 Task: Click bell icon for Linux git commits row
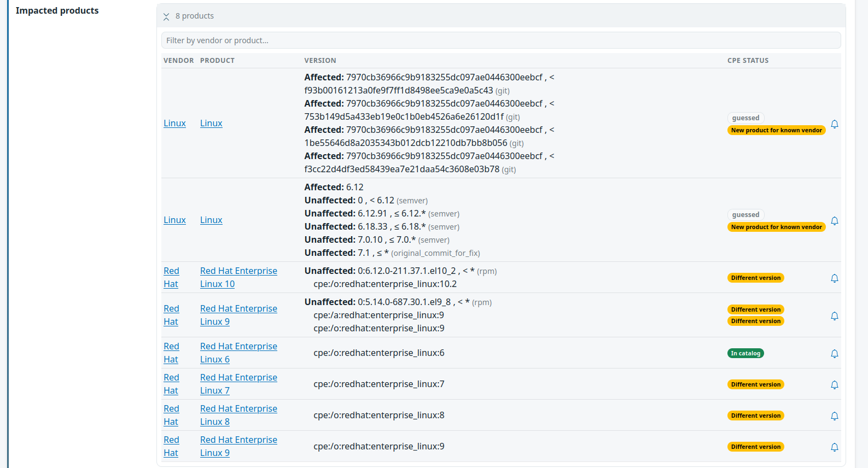[x=835, y=124]
